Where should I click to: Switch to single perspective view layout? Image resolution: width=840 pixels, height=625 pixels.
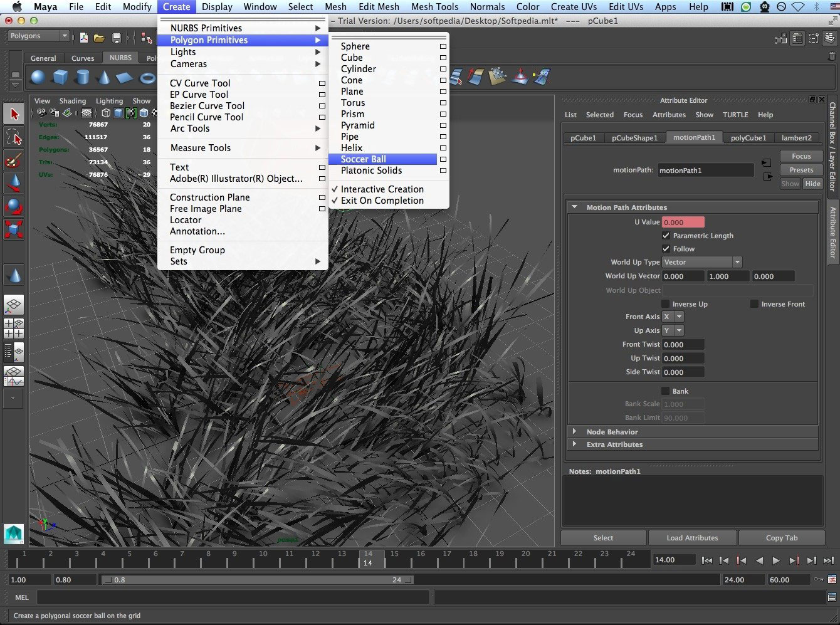click(x=14, y=305)
